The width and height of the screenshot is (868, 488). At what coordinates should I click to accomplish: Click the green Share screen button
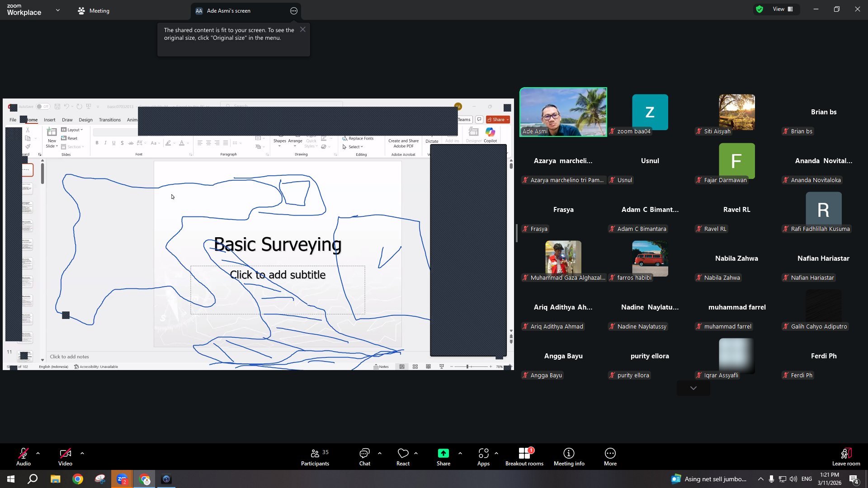pos(443,457)
